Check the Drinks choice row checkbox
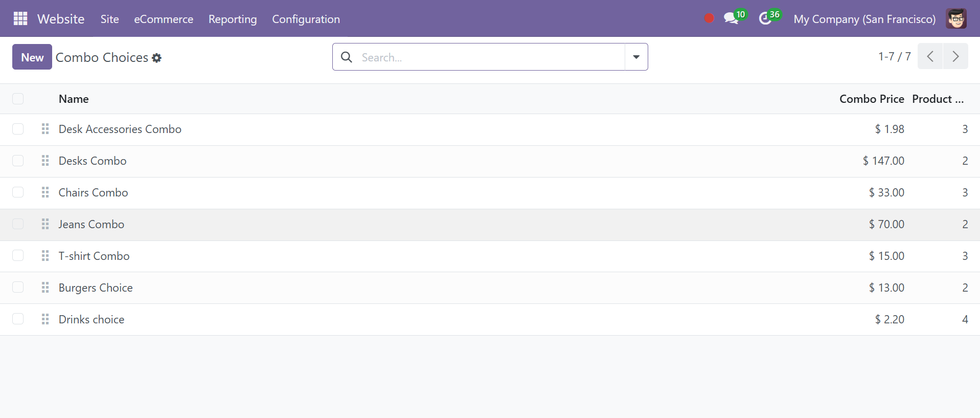This screenshot has height=418, width=980. pyautogui.click(x=18, y=319)
